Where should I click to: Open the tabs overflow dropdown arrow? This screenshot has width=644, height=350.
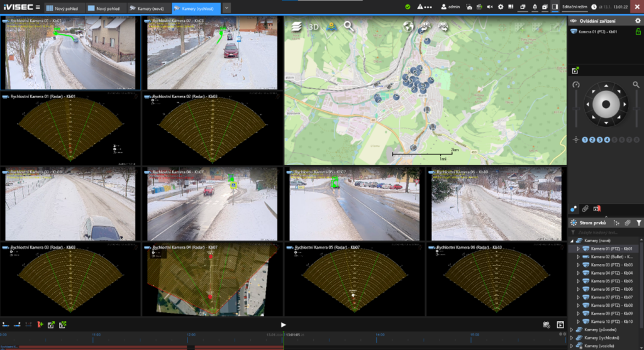[x=226, y=8]
